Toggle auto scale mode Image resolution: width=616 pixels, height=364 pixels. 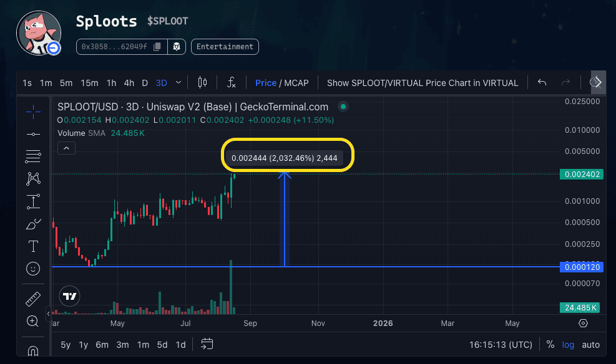click(590, 345)
